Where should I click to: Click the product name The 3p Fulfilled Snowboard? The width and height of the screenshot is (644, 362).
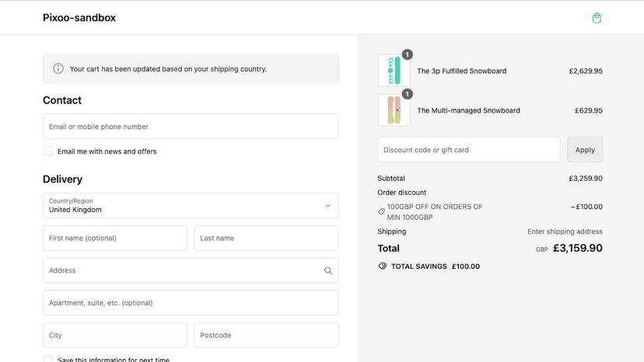coord(462,71)
